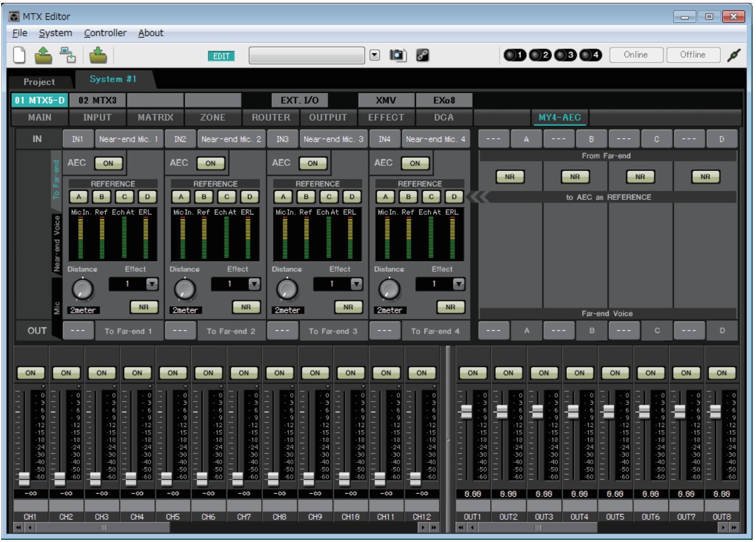Click the green plug connection icon
This screenshot has height=542, width=756.
[x=734, y=55]
